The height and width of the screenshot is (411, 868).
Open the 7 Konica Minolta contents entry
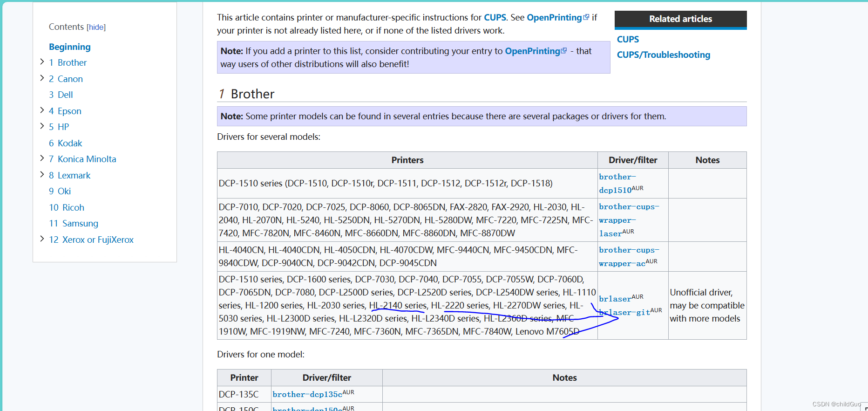pyautogui.click(x=82, y=159)
